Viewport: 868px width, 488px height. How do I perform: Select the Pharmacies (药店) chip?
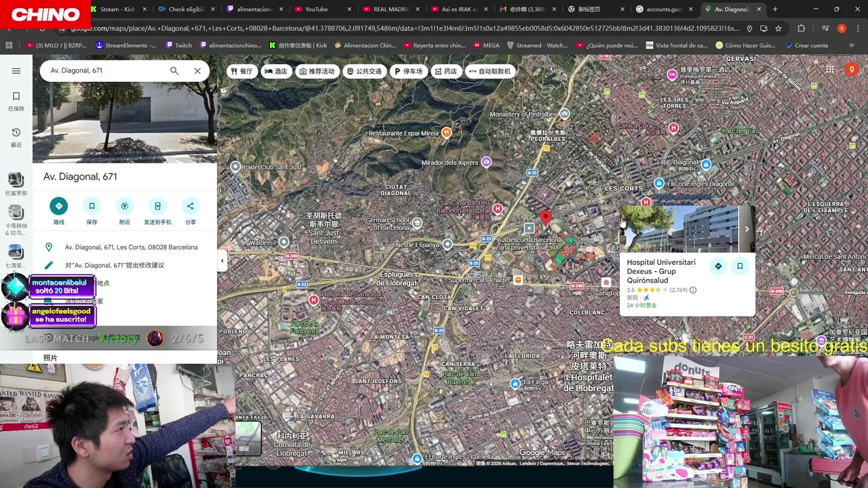click(x=446, y=71)
